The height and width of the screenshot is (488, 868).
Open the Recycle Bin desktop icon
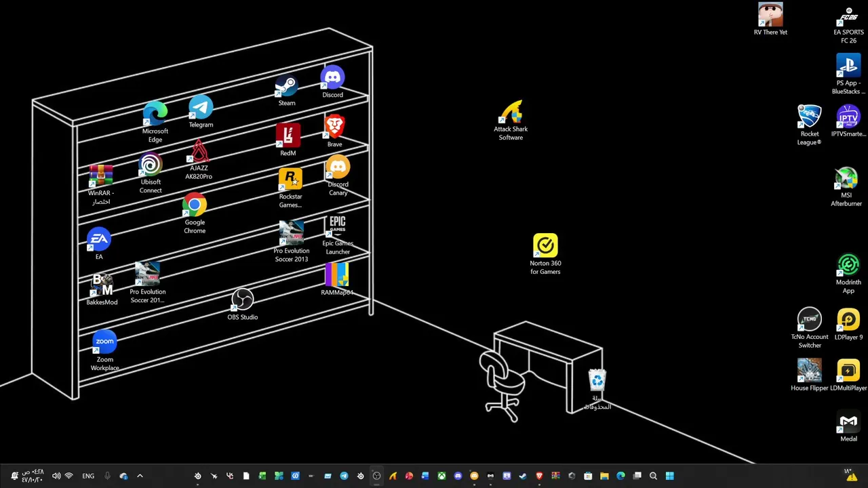point(597,390)
